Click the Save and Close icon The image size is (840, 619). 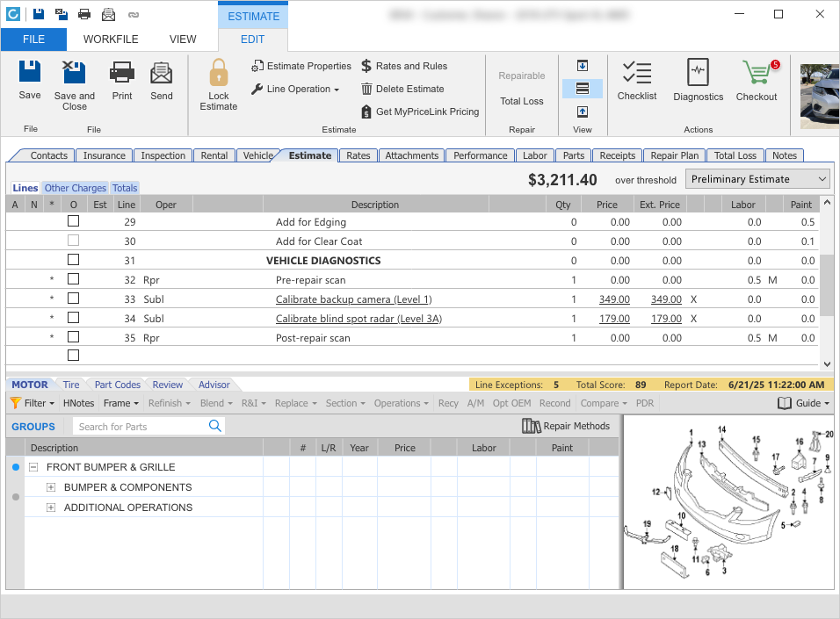point(74,72)
